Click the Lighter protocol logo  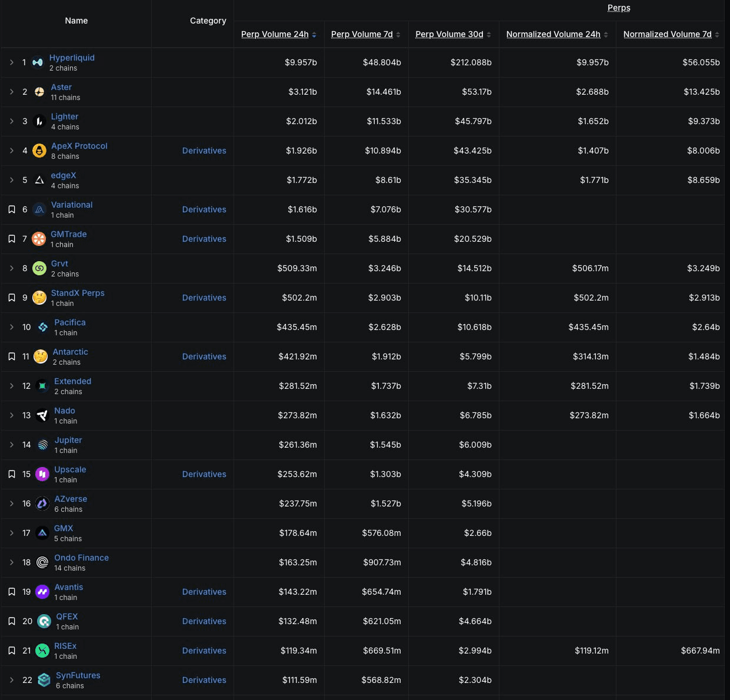pos(39,121)
